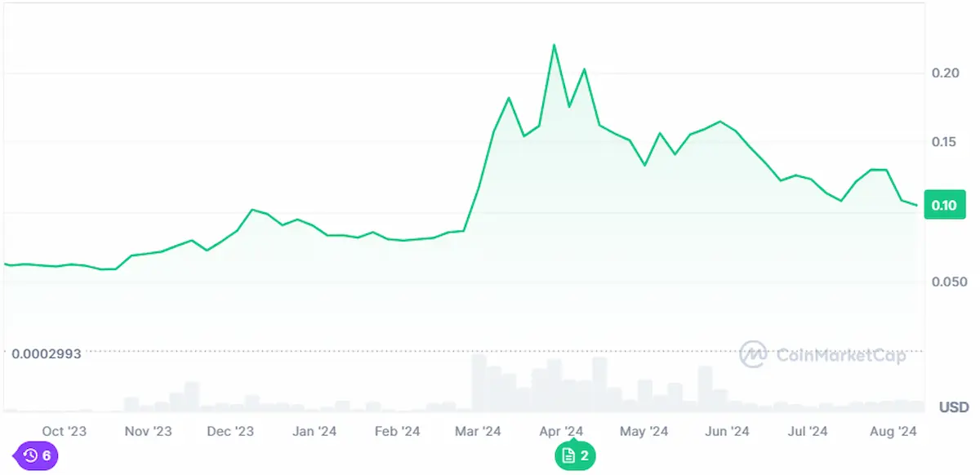The image size is (980, 475).
Task: Click the USD currency label
Action: pos(954,407)
